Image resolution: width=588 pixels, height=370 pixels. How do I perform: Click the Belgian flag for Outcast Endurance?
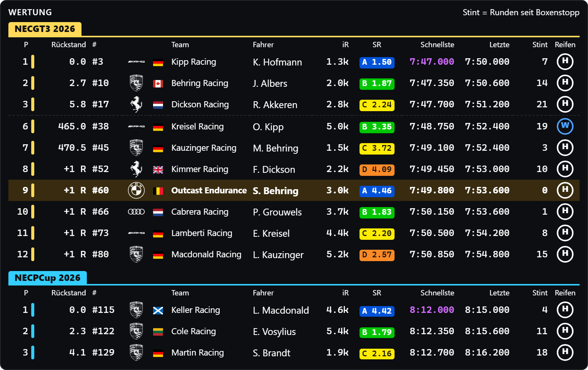tap(158, 191)
